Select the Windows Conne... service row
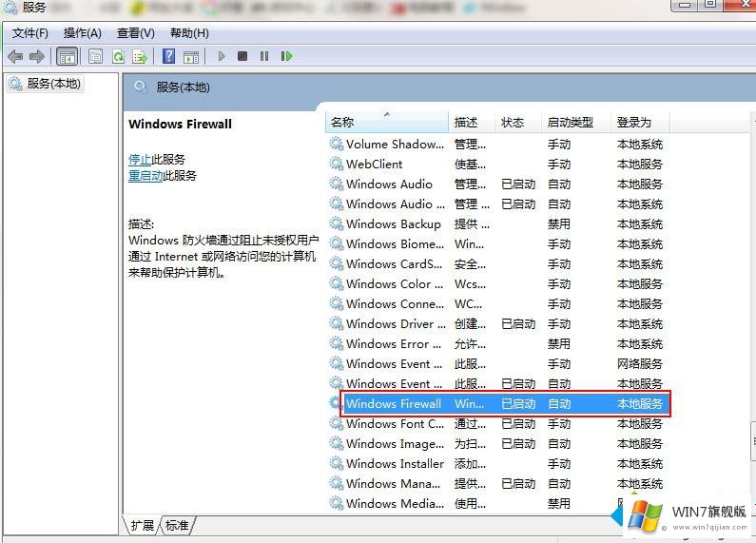 point(497,303)
